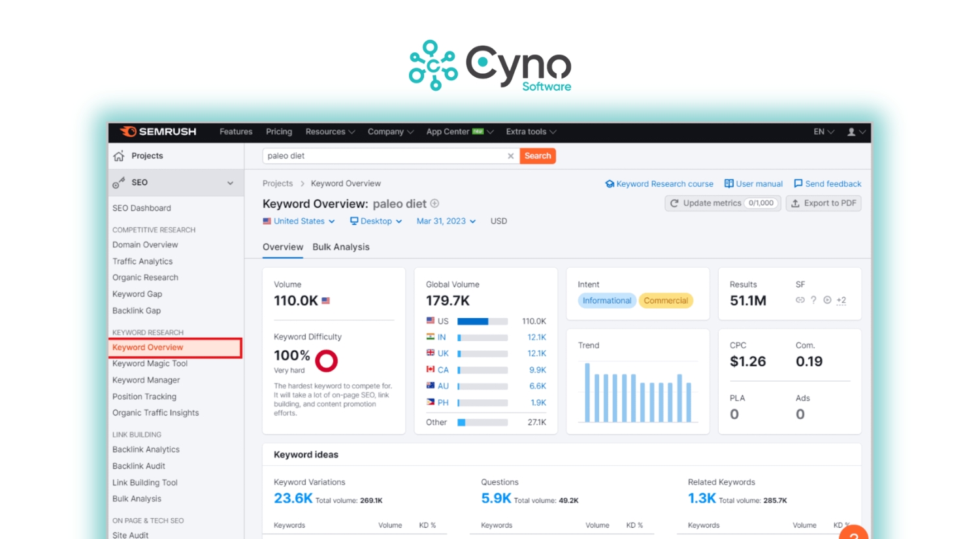Image resolution: width=980 pixels, height=539 pixels.
Task: Open the Keyword Research course graduation icon
Action: pyautogui.click(x=610, y=184)
